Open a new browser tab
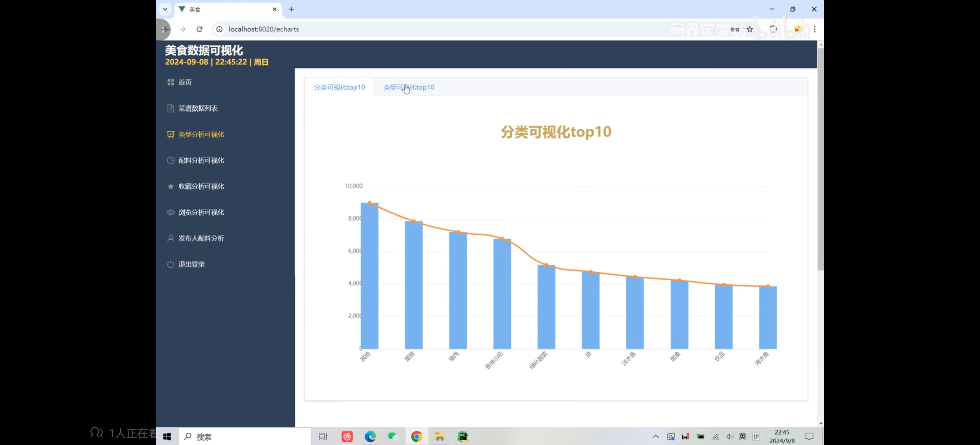This screenshot has width=980, height=445. [291, 10]
